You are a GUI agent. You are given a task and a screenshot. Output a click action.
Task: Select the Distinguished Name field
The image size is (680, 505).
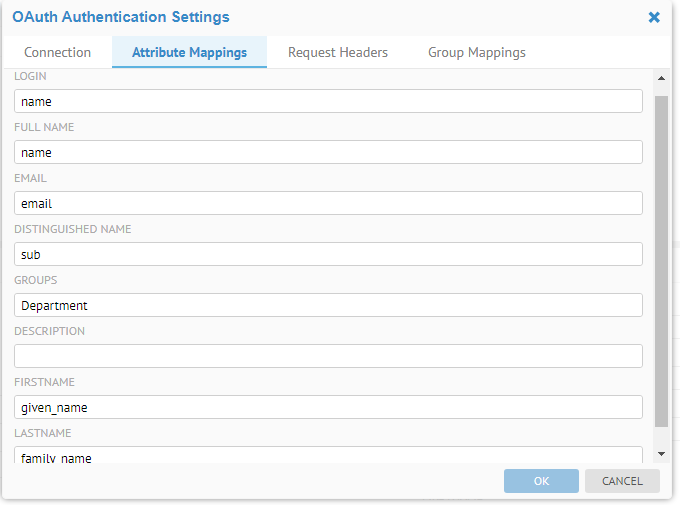pos(328,254)
